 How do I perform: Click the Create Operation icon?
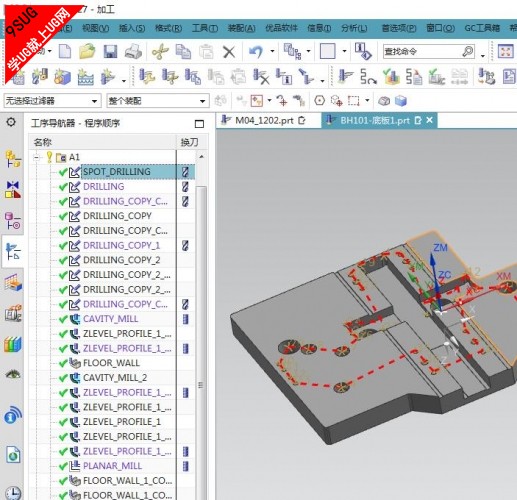pyautogui.click(x=109, y=77)
